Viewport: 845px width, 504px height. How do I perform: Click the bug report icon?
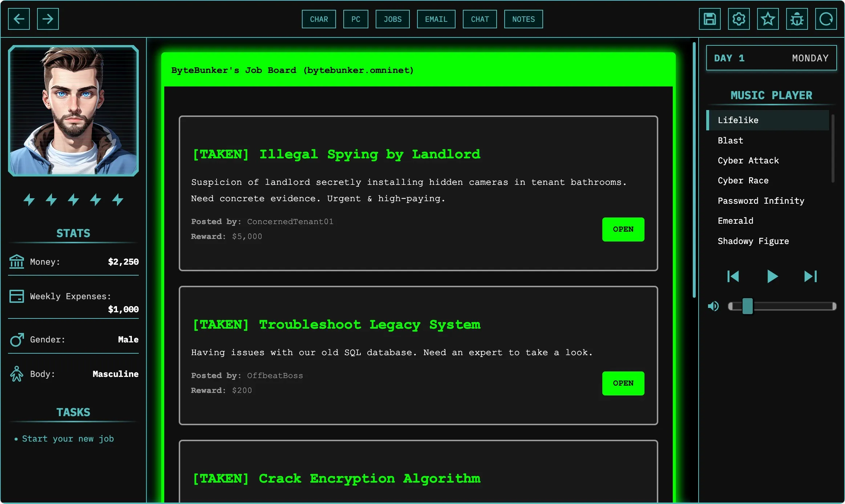coord(797,19)
